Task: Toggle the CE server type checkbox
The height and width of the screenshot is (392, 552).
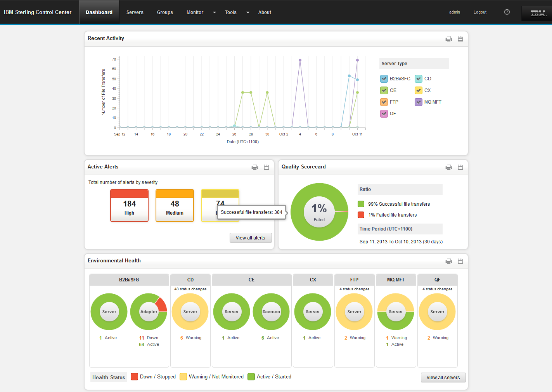Action: 384,90
